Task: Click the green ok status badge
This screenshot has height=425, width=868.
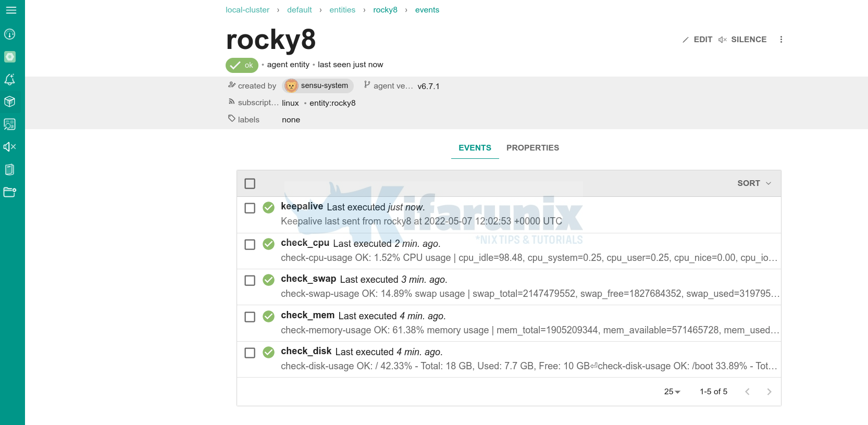Action: point(242,65)
